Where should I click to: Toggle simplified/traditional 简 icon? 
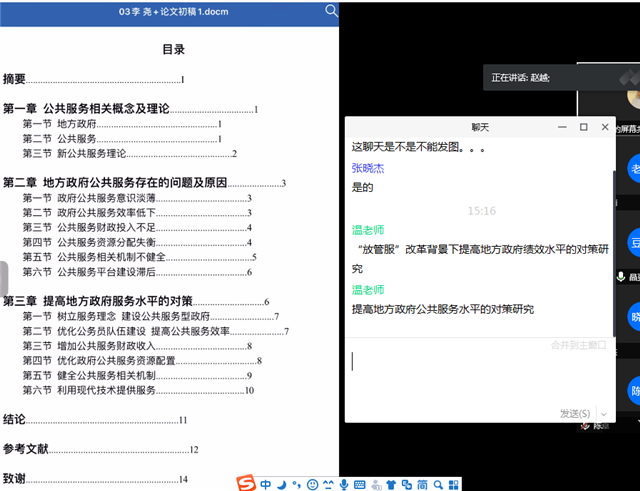point(422,484)
